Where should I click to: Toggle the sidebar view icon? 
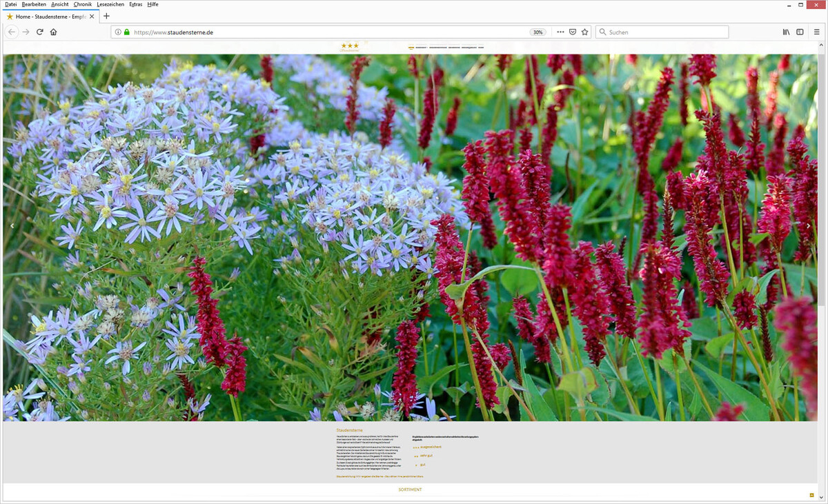point(800,32)
